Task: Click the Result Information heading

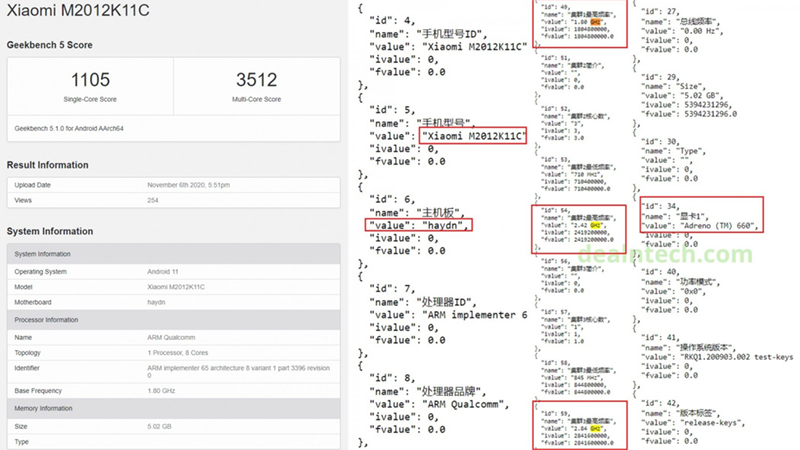Action: [46, 165]
